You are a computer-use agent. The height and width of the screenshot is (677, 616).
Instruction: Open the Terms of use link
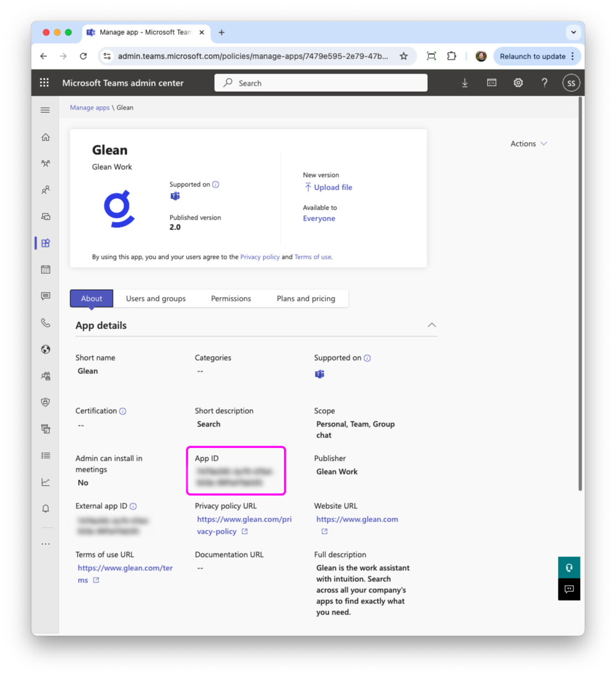313,257
